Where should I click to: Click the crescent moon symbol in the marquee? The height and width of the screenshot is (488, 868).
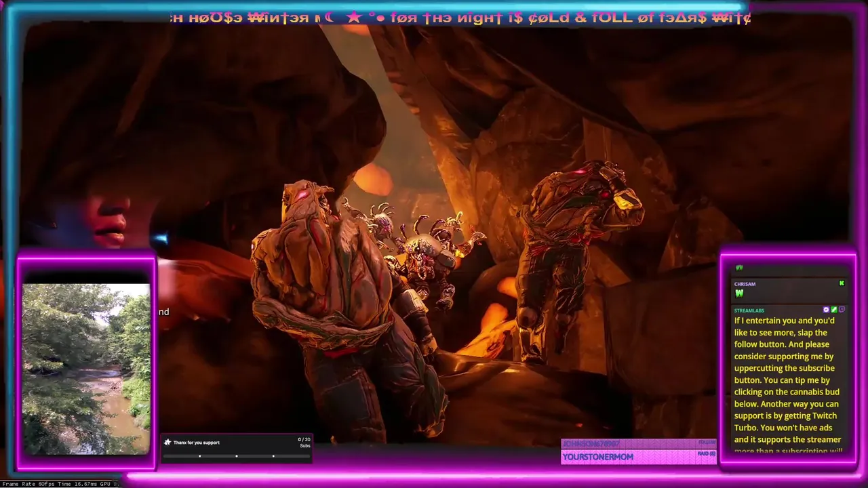[329, 18]
